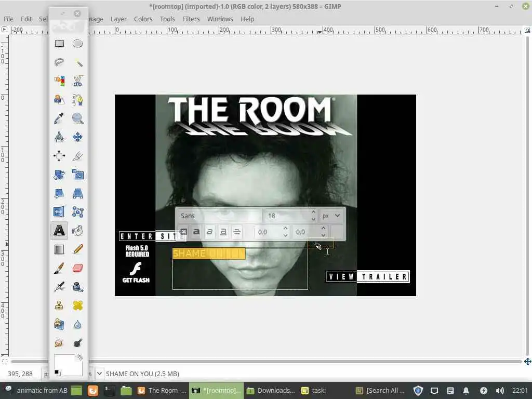Viewport: 532px width, 399px height.
Task: Click the Sans font name field
Action: point(220,216)
